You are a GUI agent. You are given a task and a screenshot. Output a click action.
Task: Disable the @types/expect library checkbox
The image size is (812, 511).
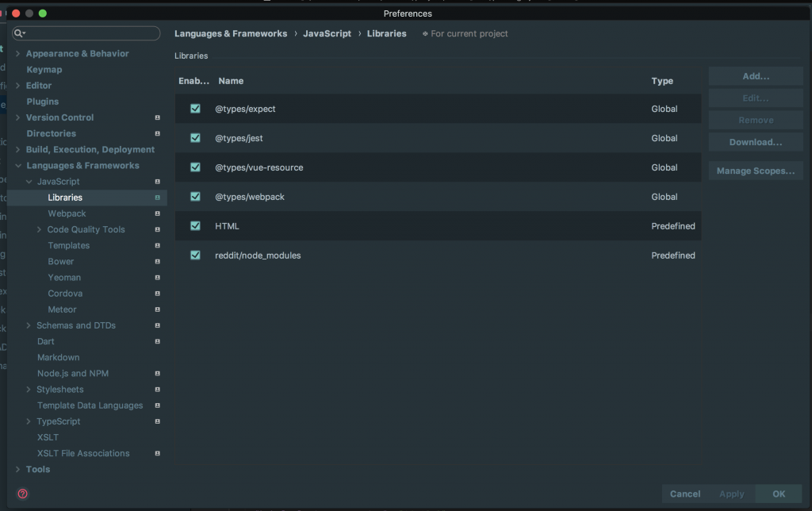click(195, 109)
